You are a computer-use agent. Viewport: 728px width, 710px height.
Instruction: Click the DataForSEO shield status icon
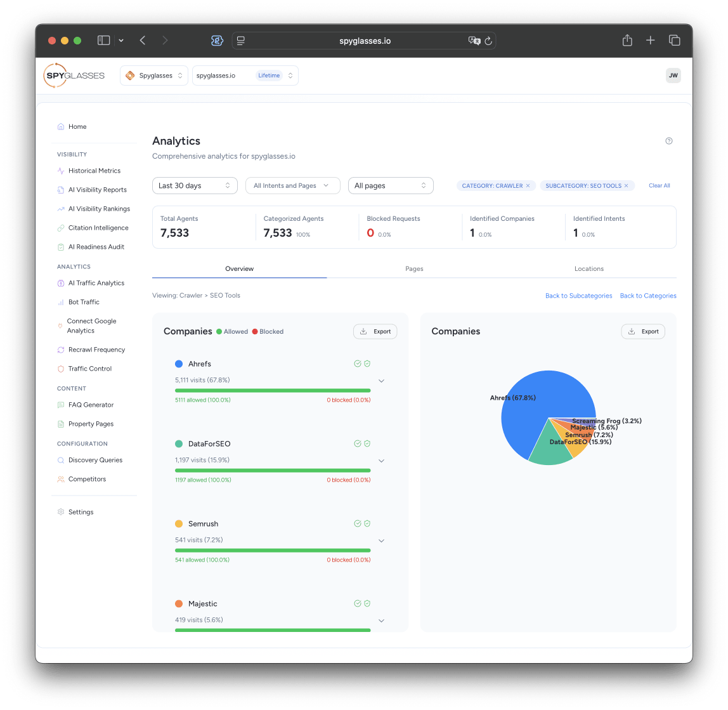click(367, 444)
